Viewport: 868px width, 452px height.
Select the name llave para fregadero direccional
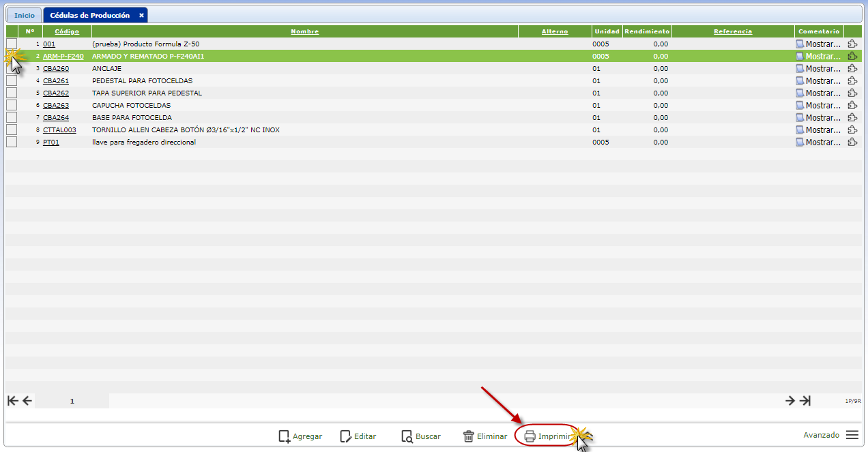[x=144, y=142]
